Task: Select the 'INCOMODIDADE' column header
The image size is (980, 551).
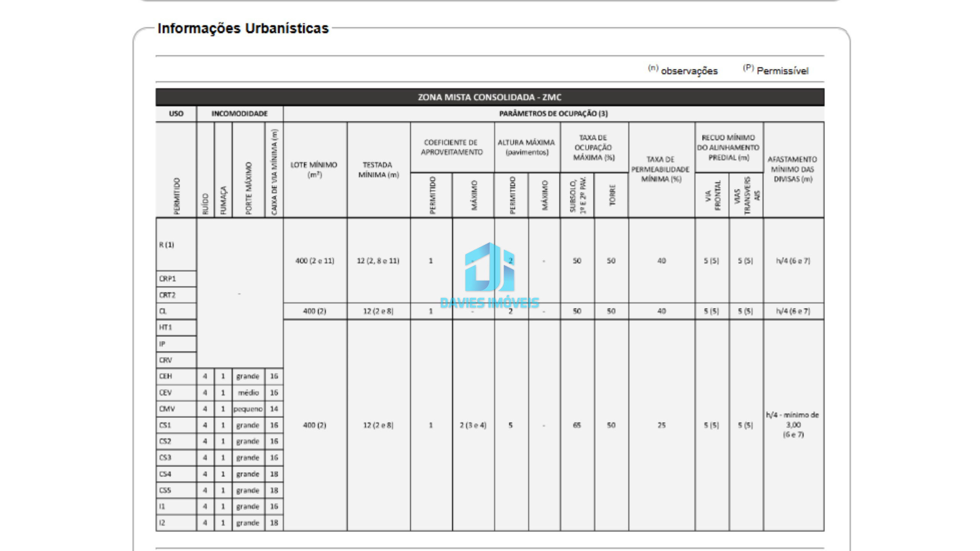Action: [240, 114]
